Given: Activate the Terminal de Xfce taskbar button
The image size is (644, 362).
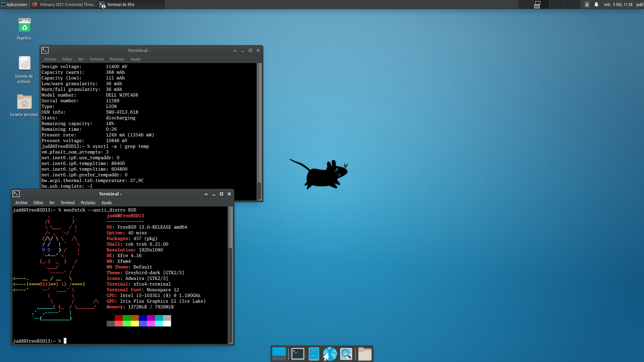Looking at the screenshot, I should [131, 4].
